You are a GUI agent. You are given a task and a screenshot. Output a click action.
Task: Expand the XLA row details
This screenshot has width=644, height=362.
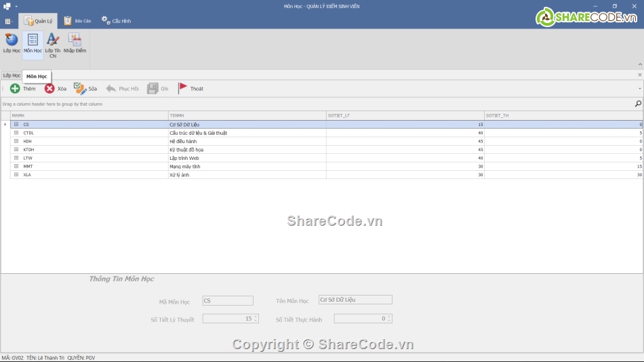click(x=16, y=175)
